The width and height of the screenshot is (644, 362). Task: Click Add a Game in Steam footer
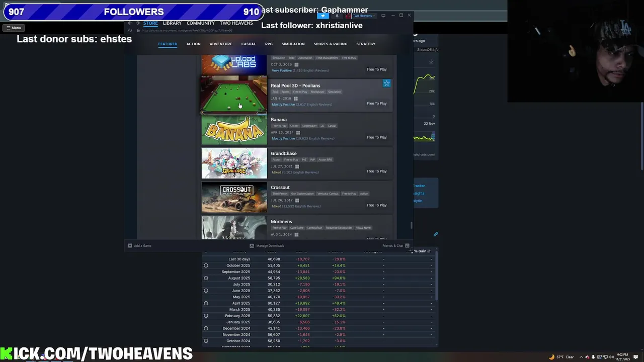click(x=139, y=246)
